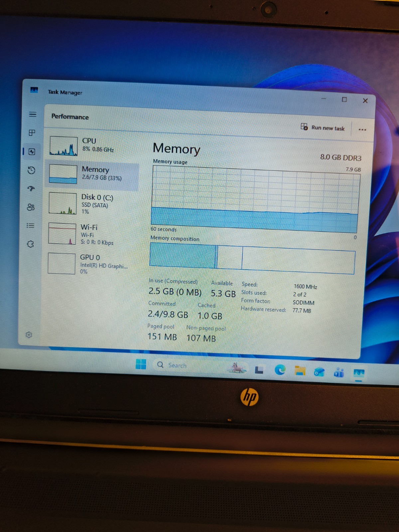Click the Task Manager taskbar icon
Viewport: 399px width, 532px height.
[359, 374]
